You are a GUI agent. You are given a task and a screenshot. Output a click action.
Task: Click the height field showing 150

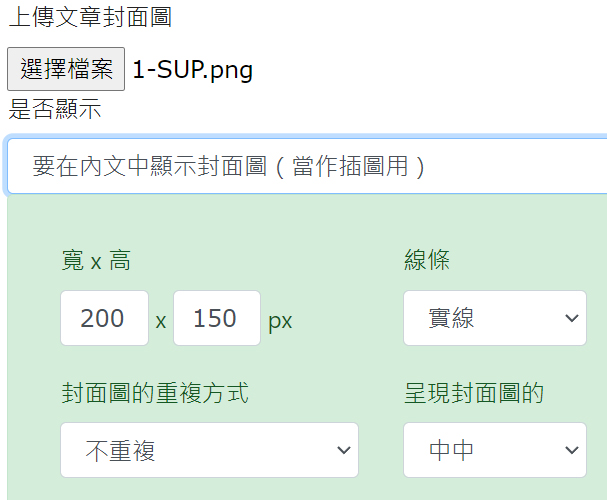pos(217,319)
